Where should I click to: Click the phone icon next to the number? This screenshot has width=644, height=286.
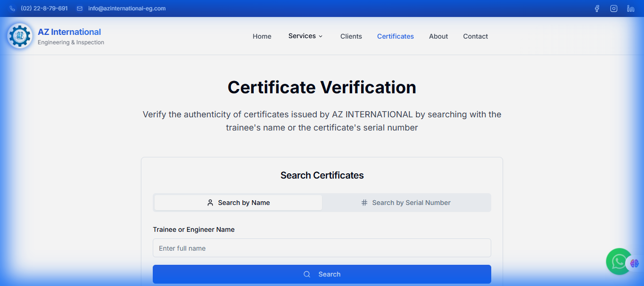tap(12, 8)
